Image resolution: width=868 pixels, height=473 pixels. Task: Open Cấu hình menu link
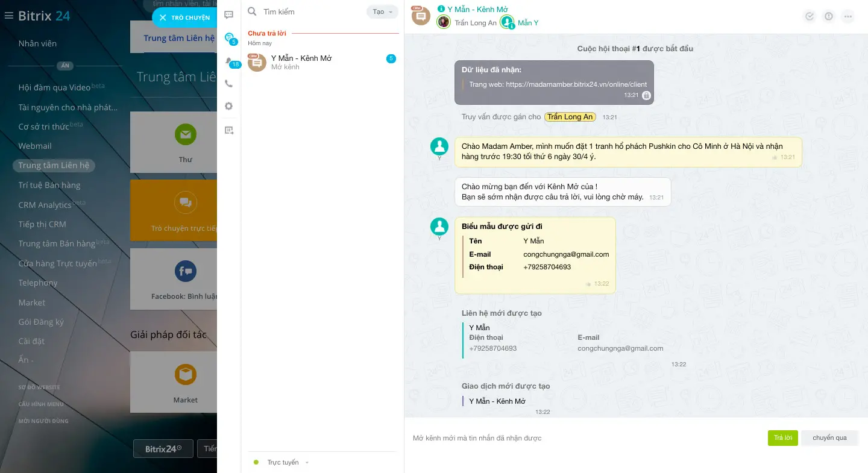coord(41,404)
